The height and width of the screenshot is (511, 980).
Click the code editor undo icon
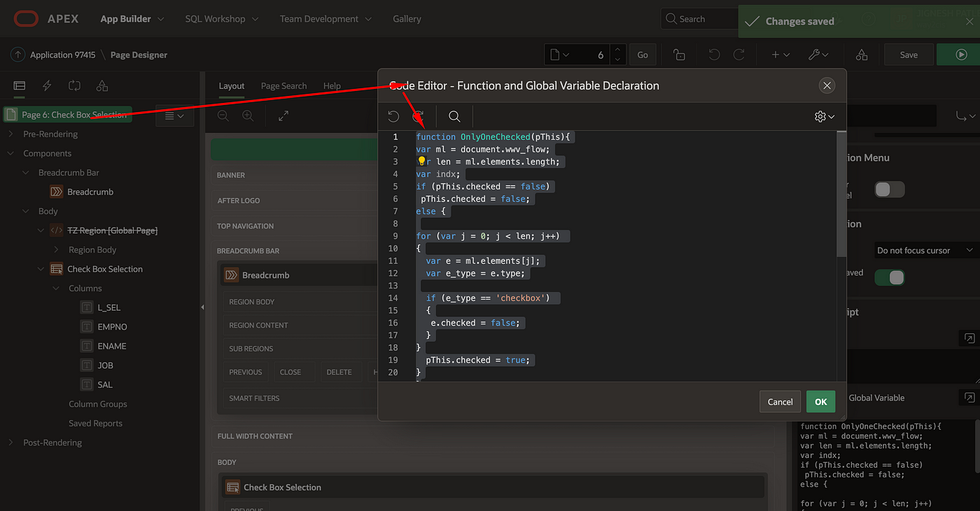(x=393, y=116)
